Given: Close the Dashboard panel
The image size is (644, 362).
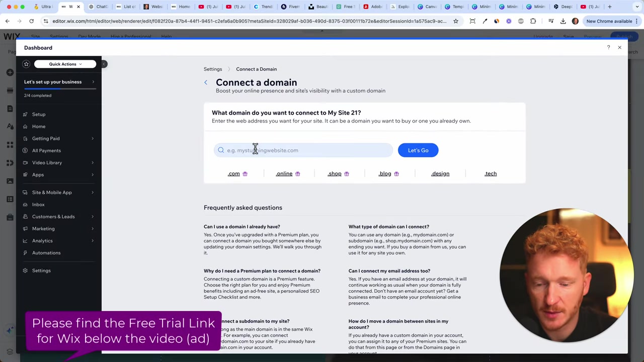Looking at the screenshot, I should coord(619,47).
